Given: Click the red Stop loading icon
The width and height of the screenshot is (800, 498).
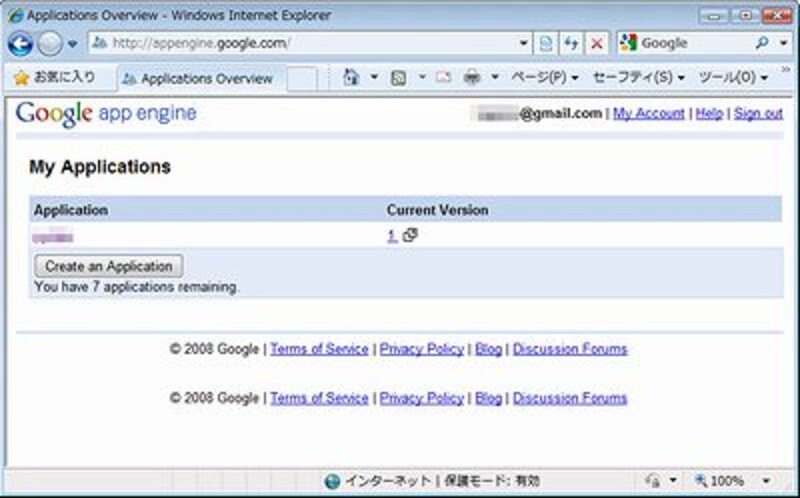Looking at the screenshot, I should [596, 44].
